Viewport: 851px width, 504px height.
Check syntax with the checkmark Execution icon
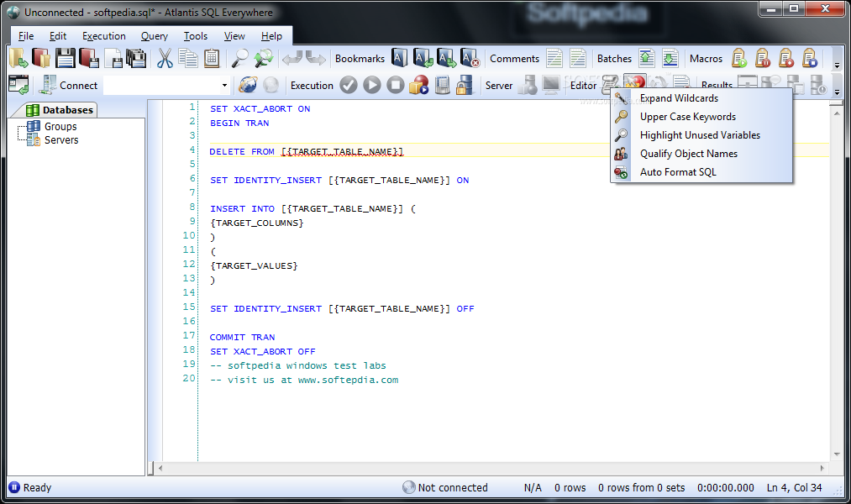tap(349, 85)
